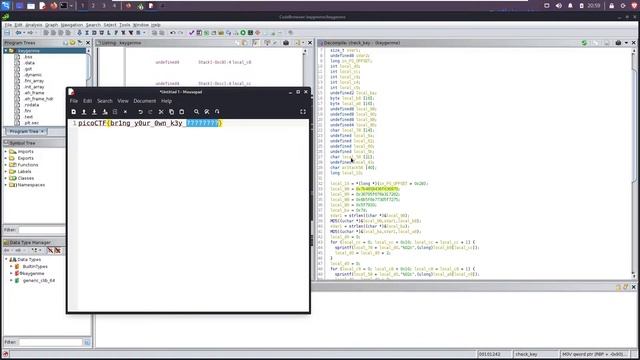
Task: Create a new document in Mousepad toolbar
Action: pos(73,112)
